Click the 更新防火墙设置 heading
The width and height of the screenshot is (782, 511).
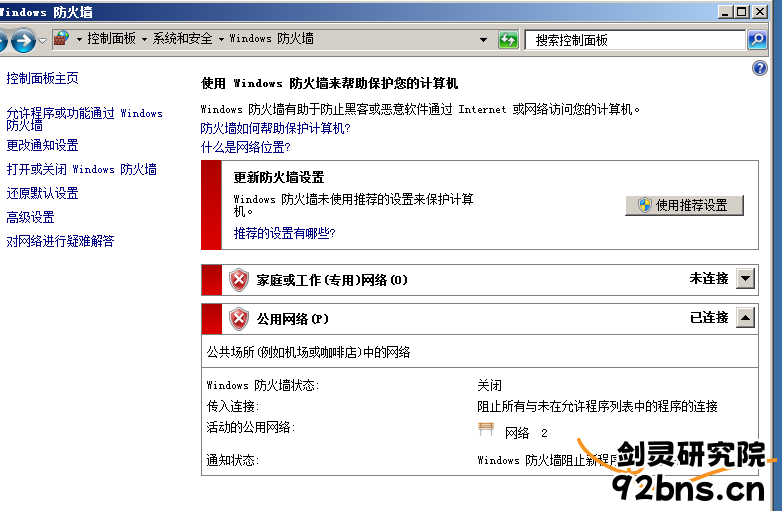click(x=279, y=177)
